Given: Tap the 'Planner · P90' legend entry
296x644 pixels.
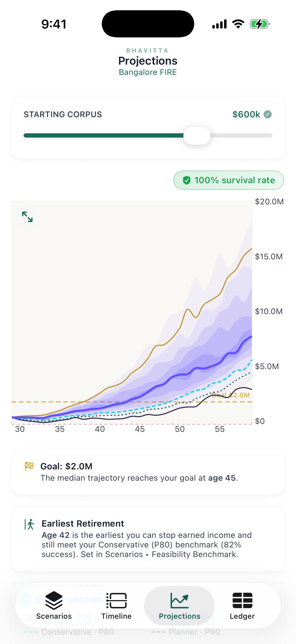Looking at the screenshot, I should point(186,632).
